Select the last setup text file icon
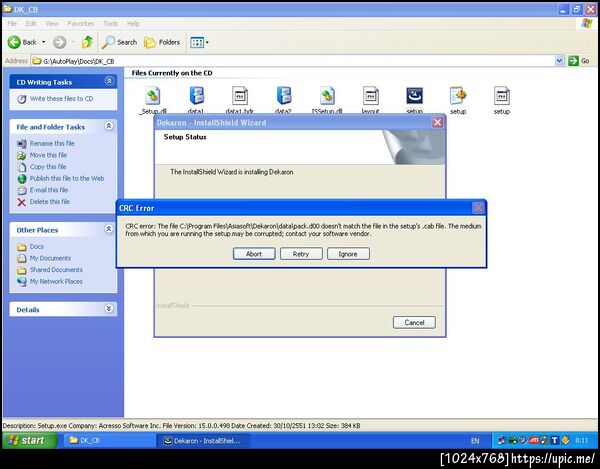The image size is (600, 469). click(x=502, y=96)
